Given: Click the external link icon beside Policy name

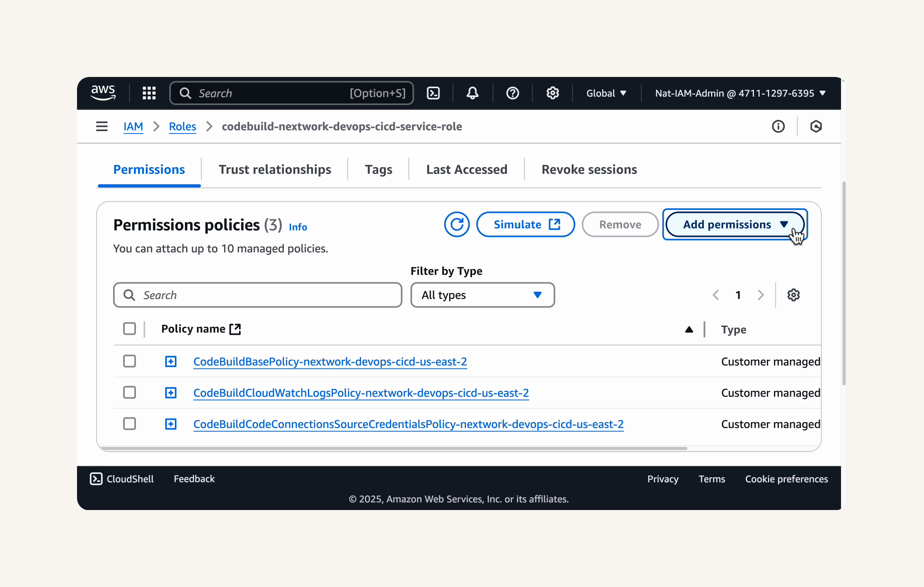Looking at the screenshot, I should 235,329.
